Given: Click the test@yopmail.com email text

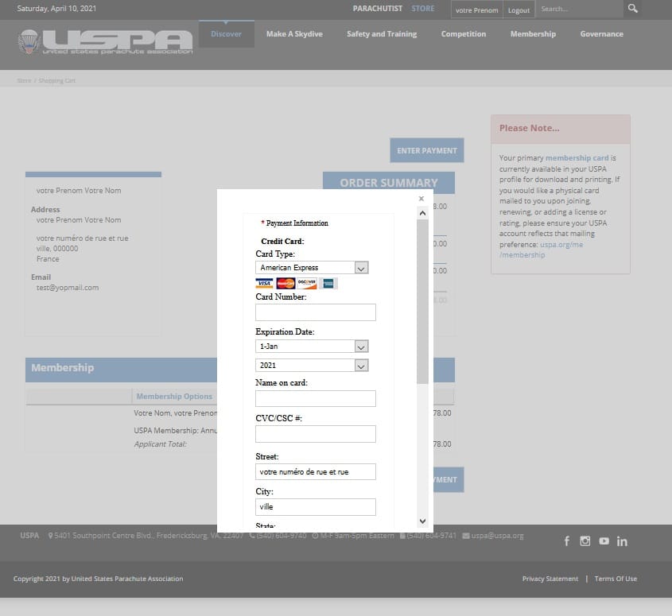Looking at the screenshot, I should coord(68,288).
